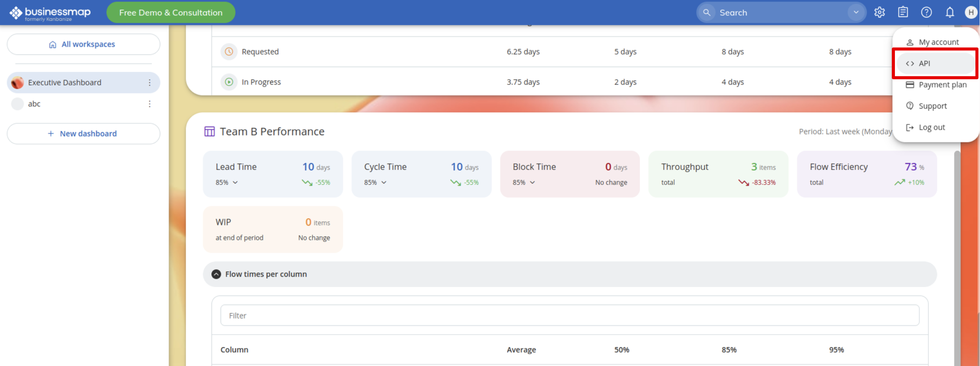Open the clipboard tasks icon in header
The width and height of the screenshot is (980, 366).
[903, 13]
